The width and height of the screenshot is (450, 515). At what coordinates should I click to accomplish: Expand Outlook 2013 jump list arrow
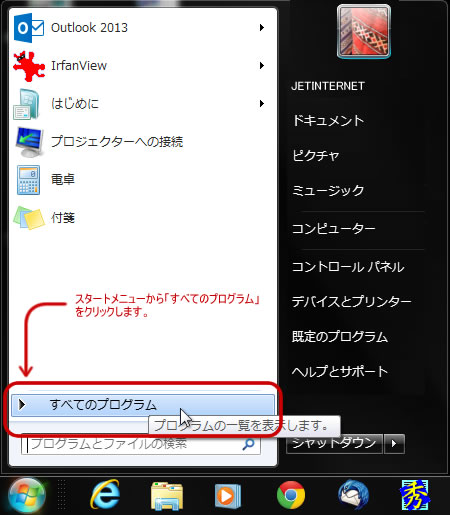tap(262, 27)
